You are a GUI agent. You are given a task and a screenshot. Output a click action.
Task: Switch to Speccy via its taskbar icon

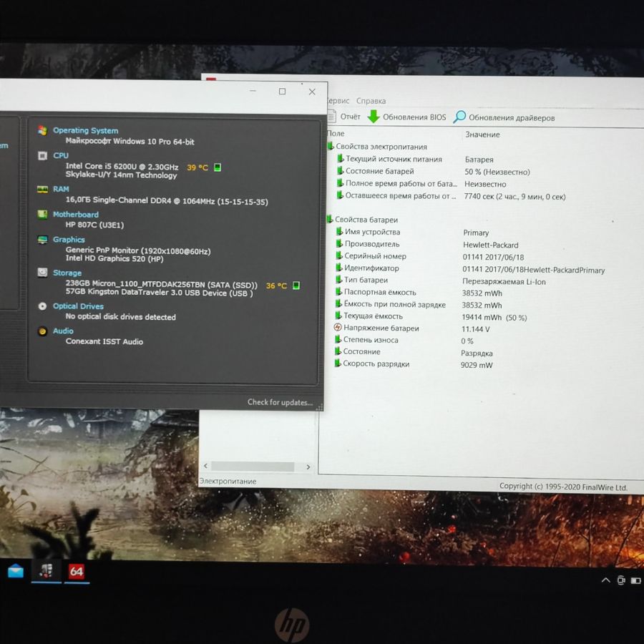click(x=46, y=571)
